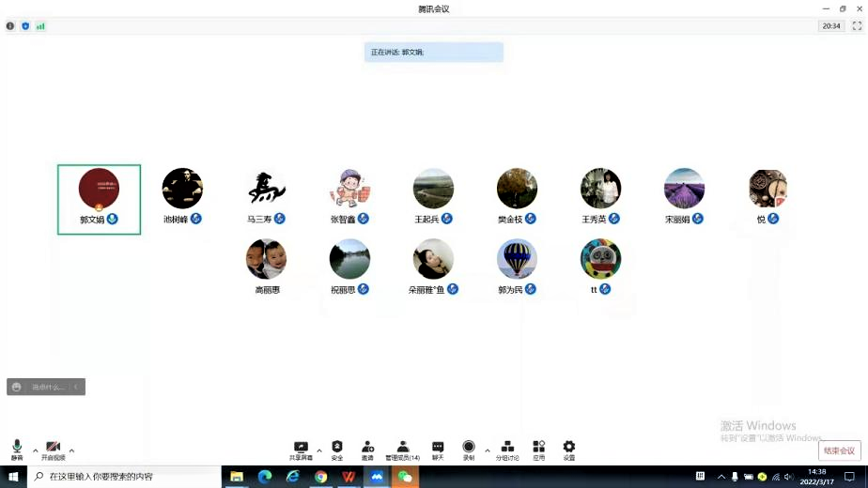Open the video options arrow beside camera
This screenshot has height=488, width=868.
pos(71,450)
